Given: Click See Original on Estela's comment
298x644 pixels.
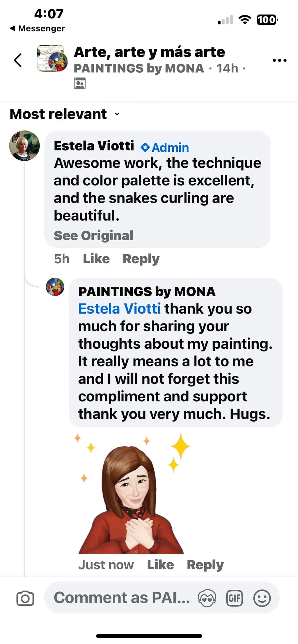Looking at the screenshot, I should [x=93, y=235].
